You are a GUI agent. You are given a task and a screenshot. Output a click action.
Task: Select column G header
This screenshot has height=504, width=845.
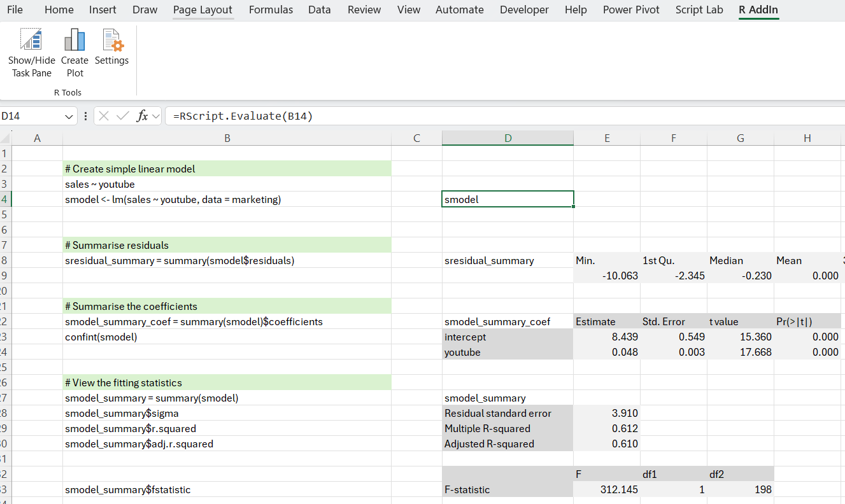(x=741, y=138)
